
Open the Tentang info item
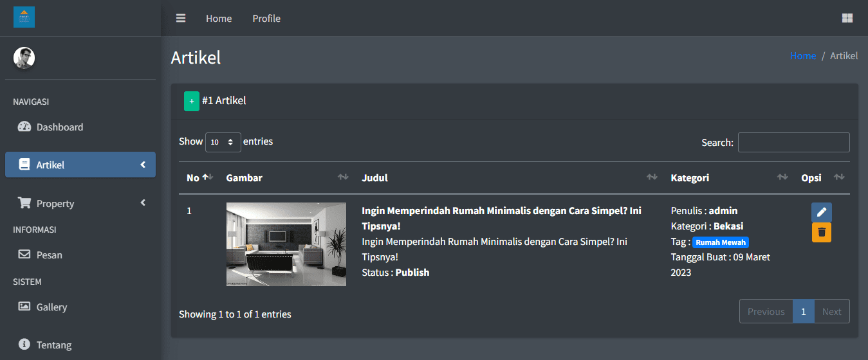[x=53, y=345]
